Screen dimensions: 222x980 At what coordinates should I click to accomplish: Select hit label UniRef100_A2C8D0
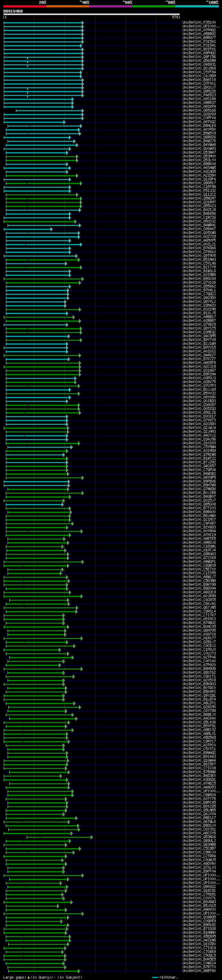coord(199,424)
